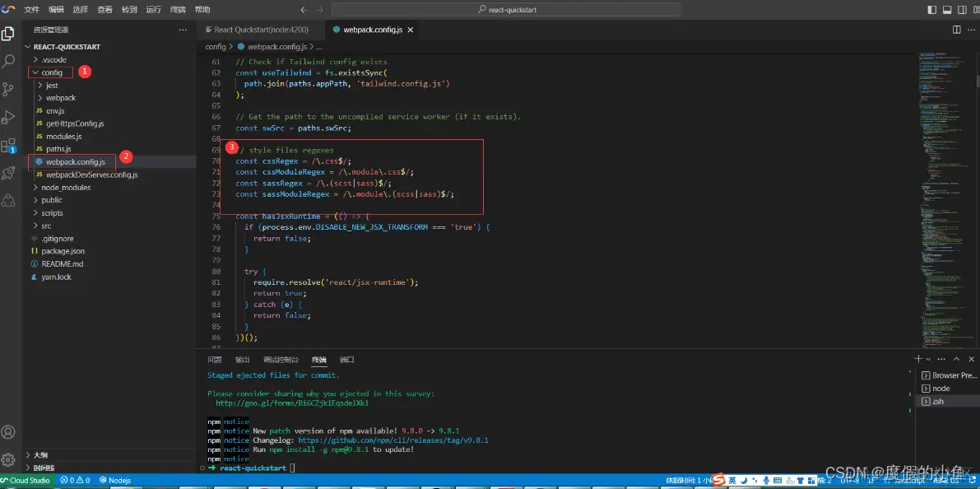
Task: Switch to the 问题 (Problems) panel tab
Action: point(215,360)
